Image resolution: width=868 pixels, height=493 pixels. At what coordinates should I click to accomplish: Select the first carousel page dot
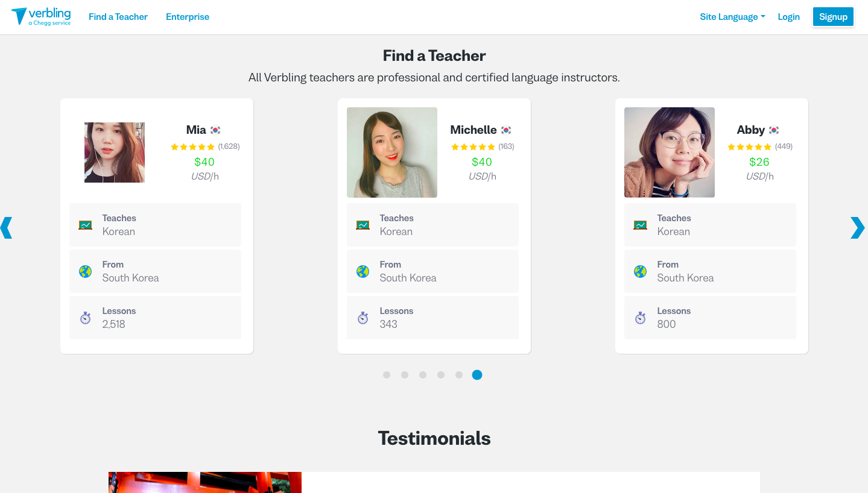coord(387,375)
